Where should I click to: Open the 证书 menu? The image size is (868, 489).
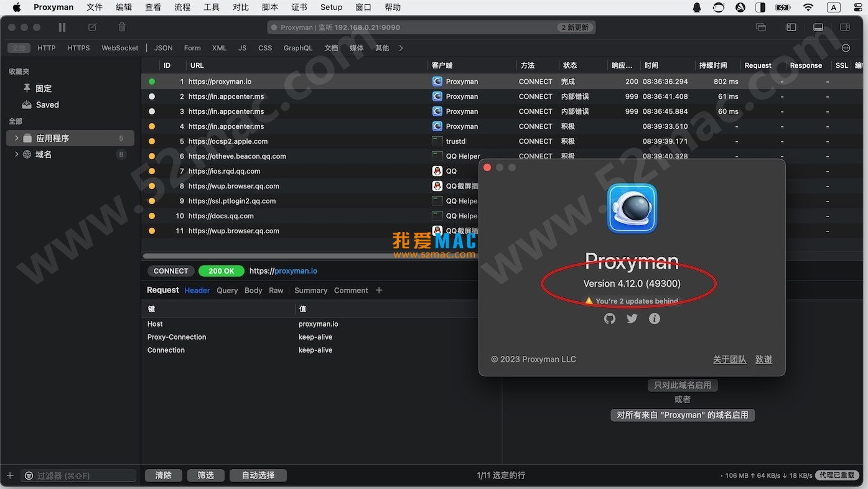tap(299, 7)
